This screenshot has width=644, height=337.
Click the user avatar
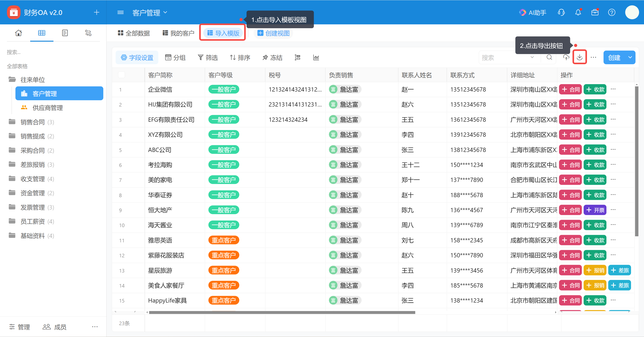tap(632, 12)
